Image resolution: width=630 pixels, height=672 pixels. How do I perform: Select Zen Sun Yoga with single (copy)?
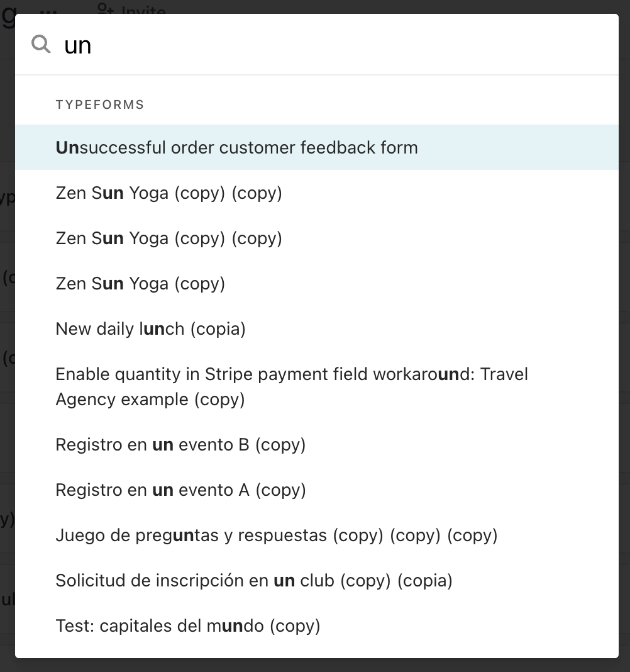140,284
